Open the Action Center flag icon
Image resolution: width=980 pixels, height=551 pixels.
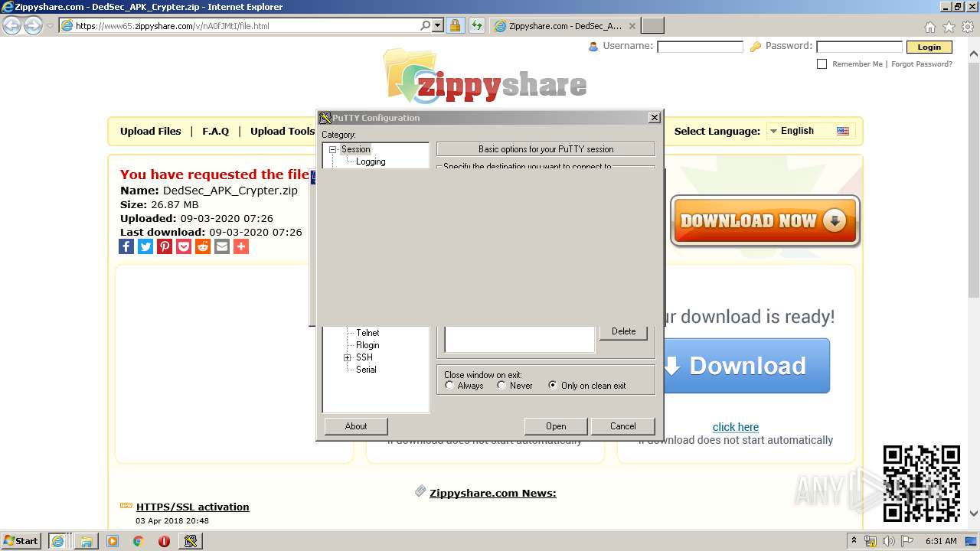[x=906, y=541]
